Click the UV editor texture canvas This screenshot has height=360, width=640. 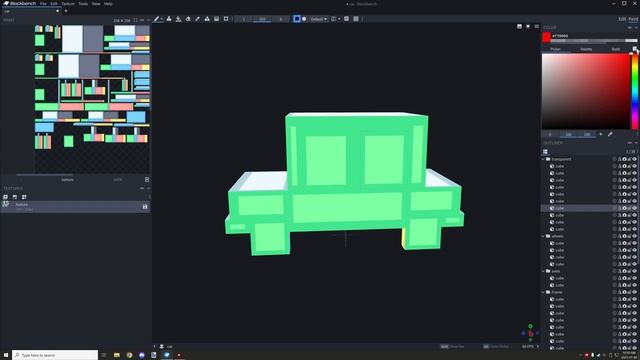point(92,99)
